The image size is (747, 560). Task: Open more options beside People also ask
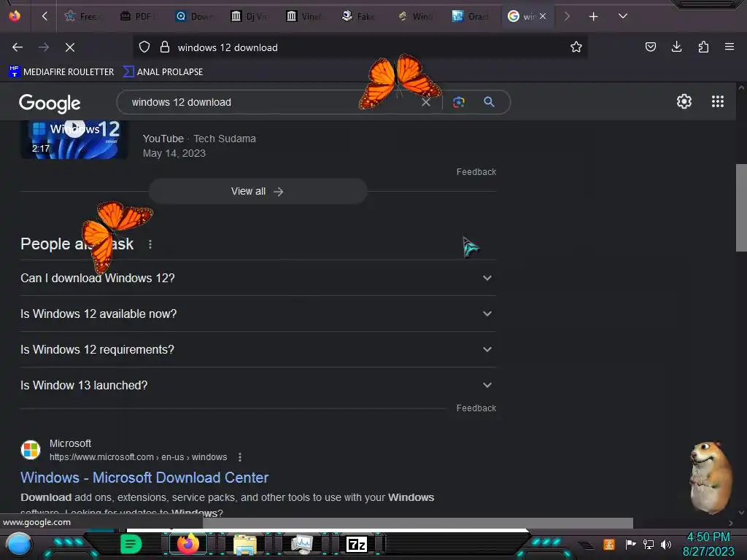pos(150,244)
